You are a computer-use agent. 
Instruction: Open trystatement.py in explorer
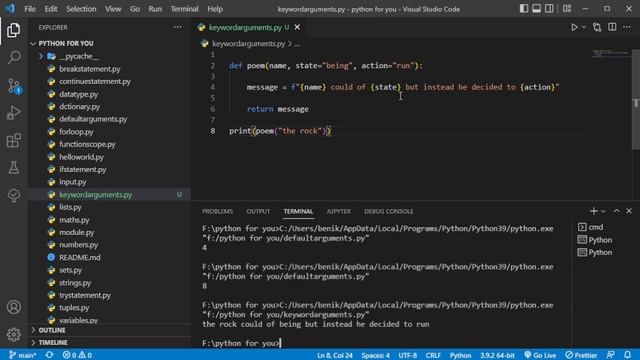pos(85,295)
